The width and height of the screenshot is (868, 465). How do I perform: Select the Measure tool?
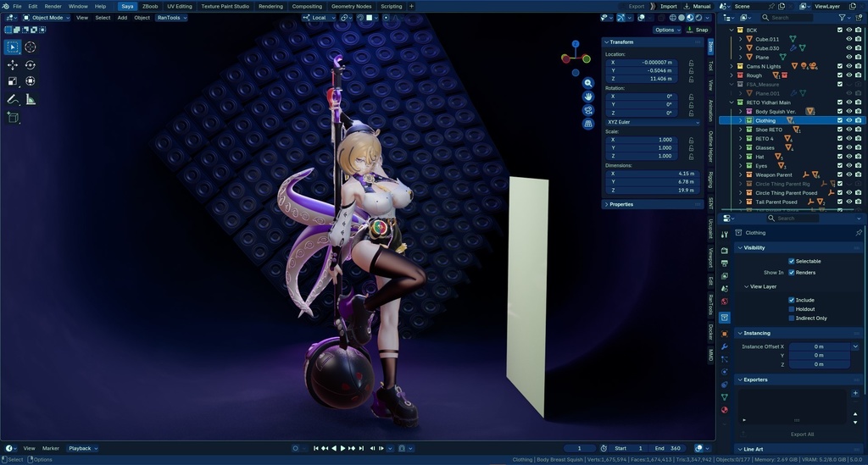click(31, 100)
